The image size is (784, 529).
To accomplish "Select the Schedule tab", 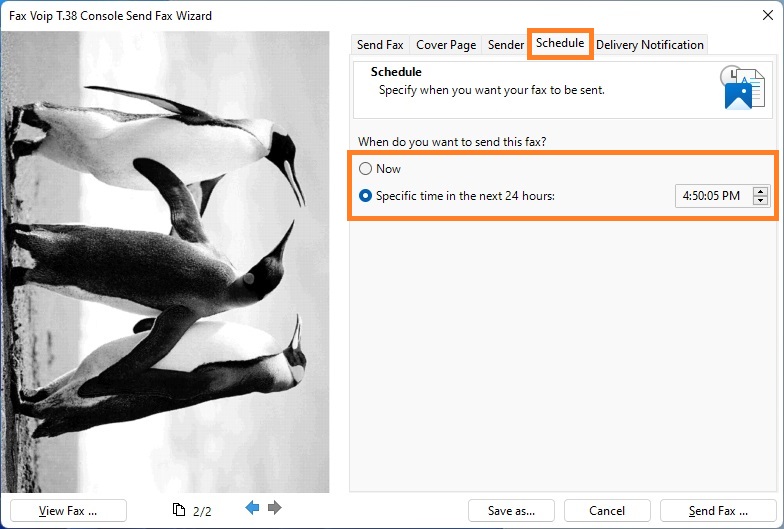I will (560, 44).
